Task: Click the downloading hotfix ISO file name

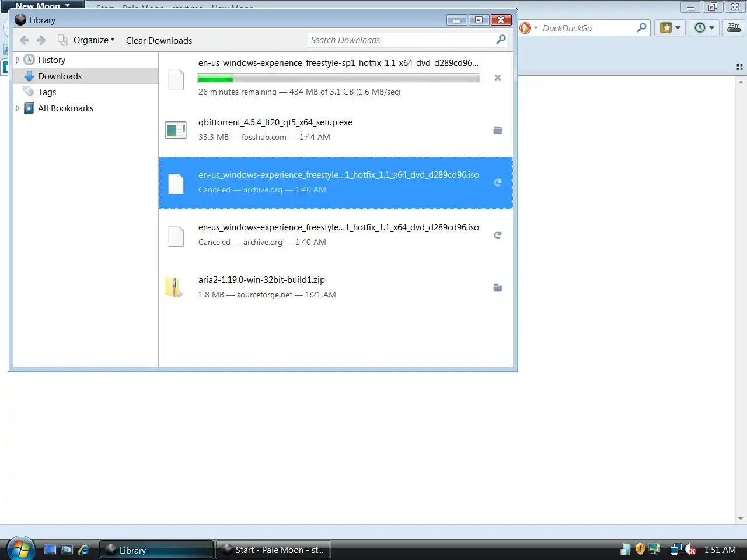Action: coord(338,63)
